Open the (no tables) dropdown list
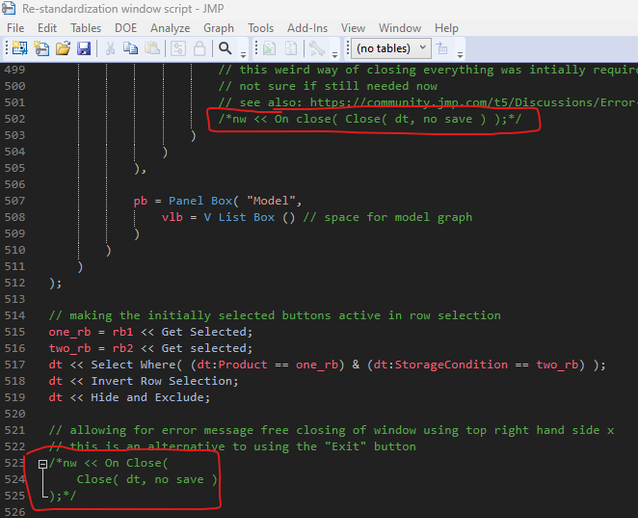 (x=391, y=48)
